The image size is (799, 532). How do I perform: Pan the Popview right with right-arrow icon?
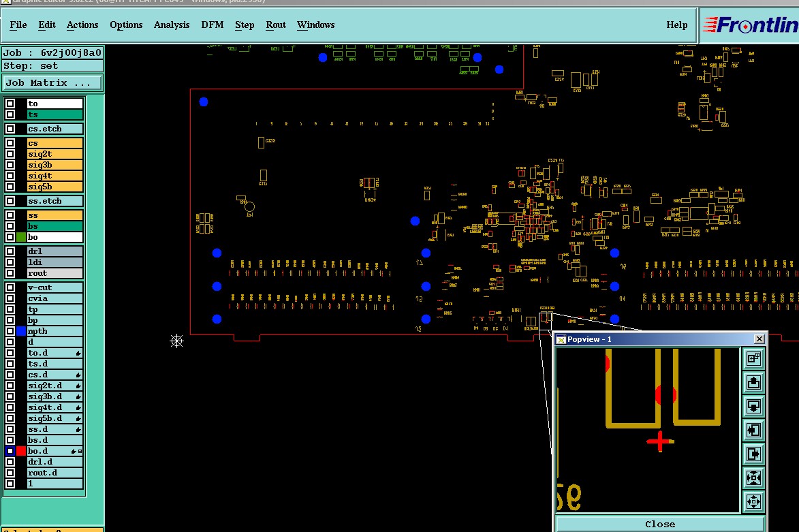click(753, 454)
